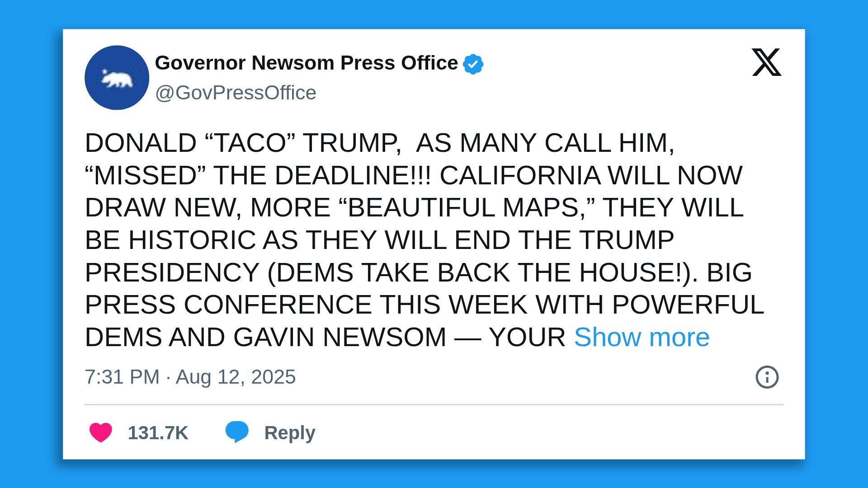Open the California bear profile avatar
868x488 pixels.
[x=117, y=78]
